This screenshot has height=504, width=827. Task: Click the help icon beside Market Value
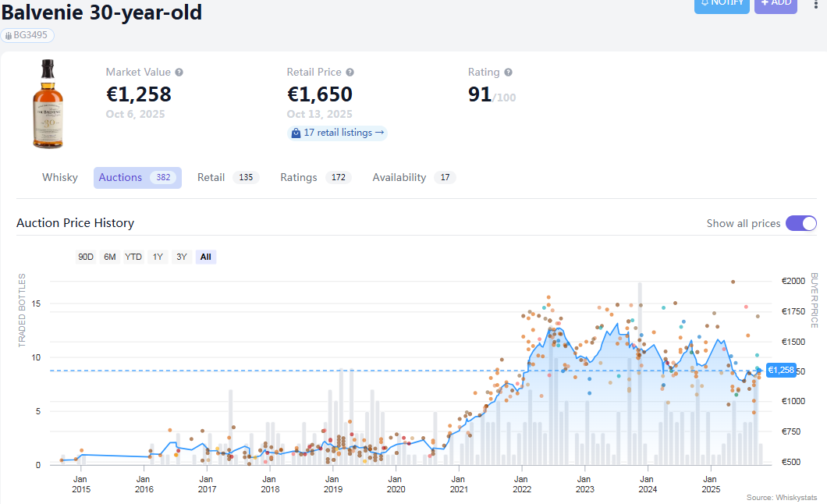pyautogui.click(x=179, y=73)
